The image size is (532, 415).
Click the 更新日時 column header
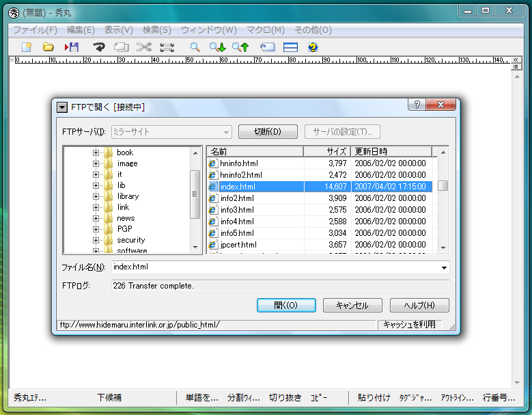click(x=391, y=152)
